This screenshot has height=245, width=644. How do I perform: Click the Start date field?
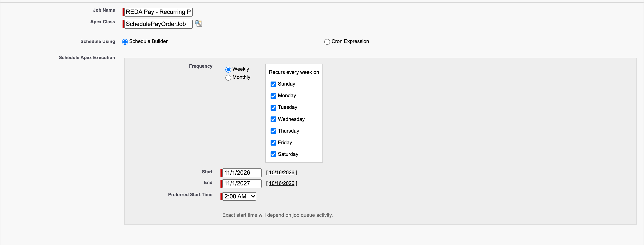click(242, 173)
